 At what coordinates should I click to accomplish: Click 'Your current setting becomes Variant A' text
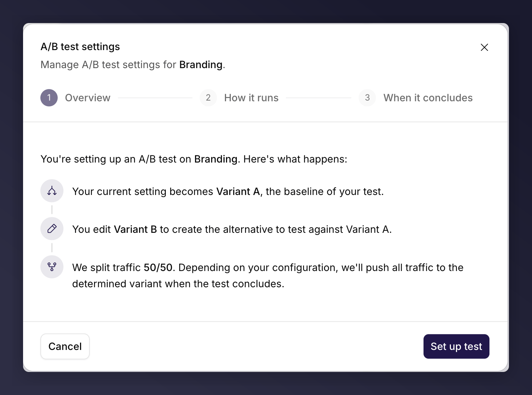[x=228, y=191]
